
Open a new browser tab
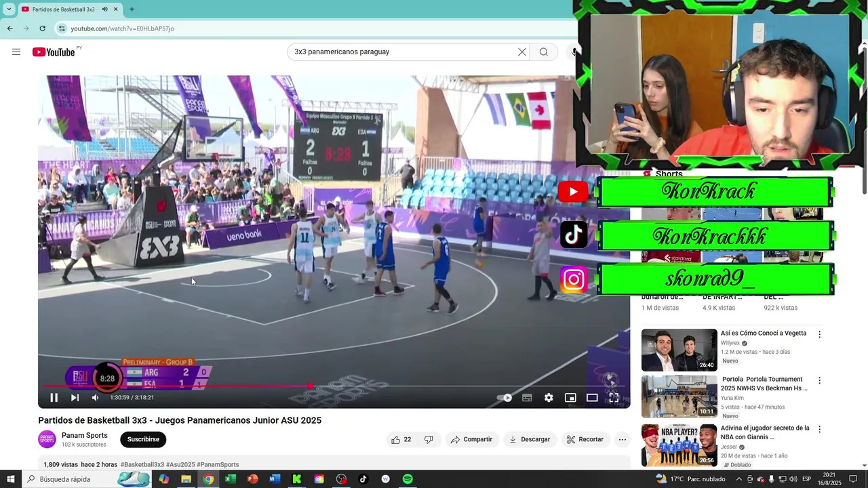point(132,9)
